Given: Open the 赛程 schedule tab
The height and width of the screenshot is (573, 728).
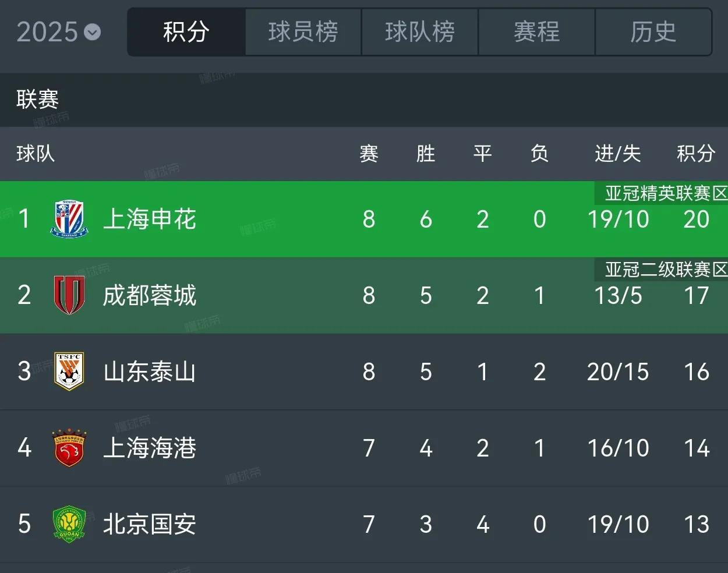Looking at the screenshot, I should tap(536, 32).
